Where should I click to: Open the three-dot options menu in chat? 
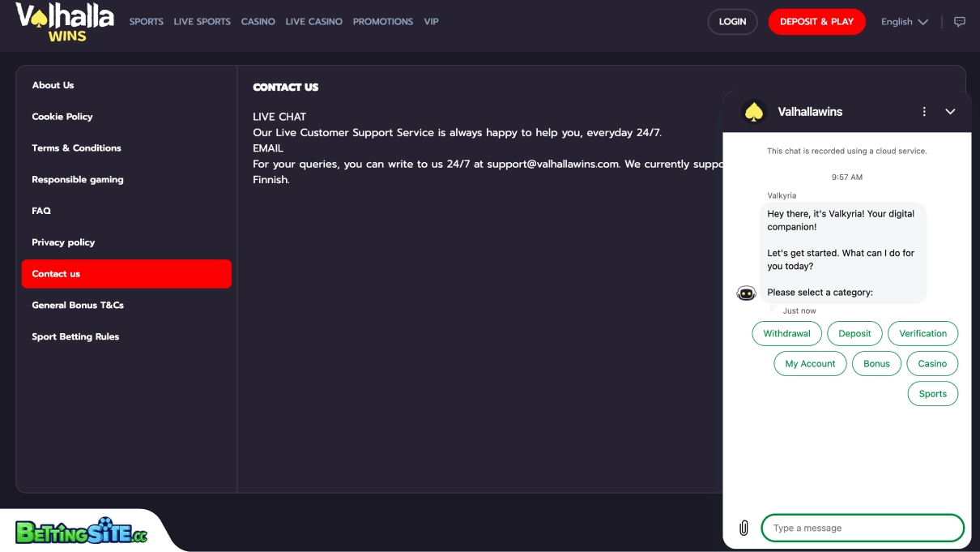[x=924, y=111]
